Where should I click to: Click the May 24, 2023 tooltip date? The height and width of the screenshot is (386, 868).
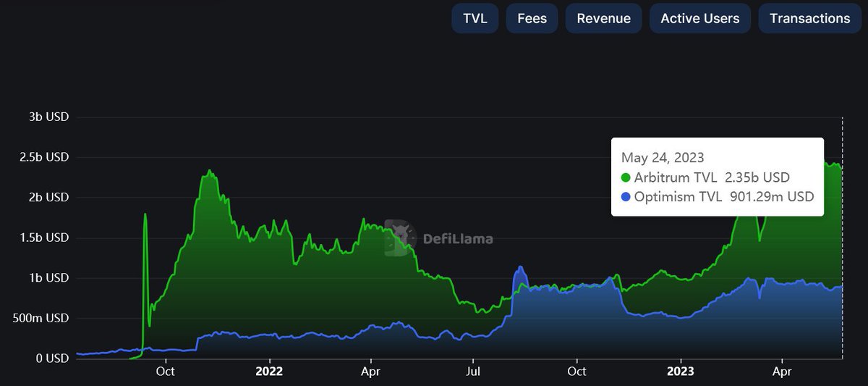coord(663,157)
